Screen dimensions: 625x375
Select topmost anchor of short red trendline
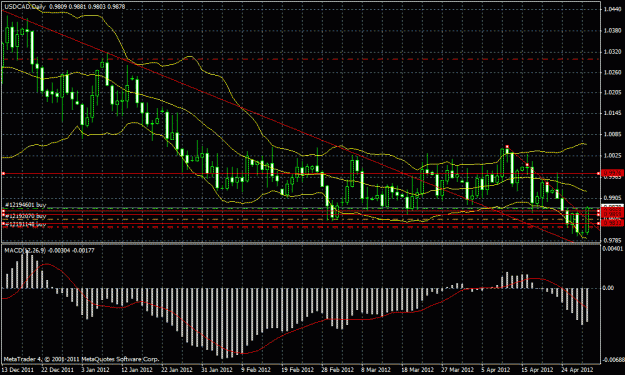507,147
